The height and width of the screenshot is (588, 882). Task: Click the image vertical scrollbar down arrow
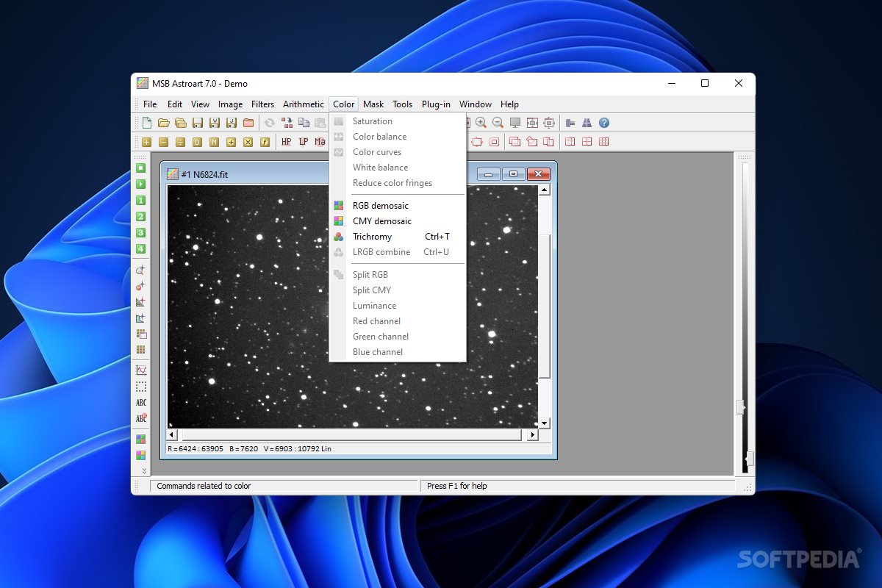click(x=544, y=423)
